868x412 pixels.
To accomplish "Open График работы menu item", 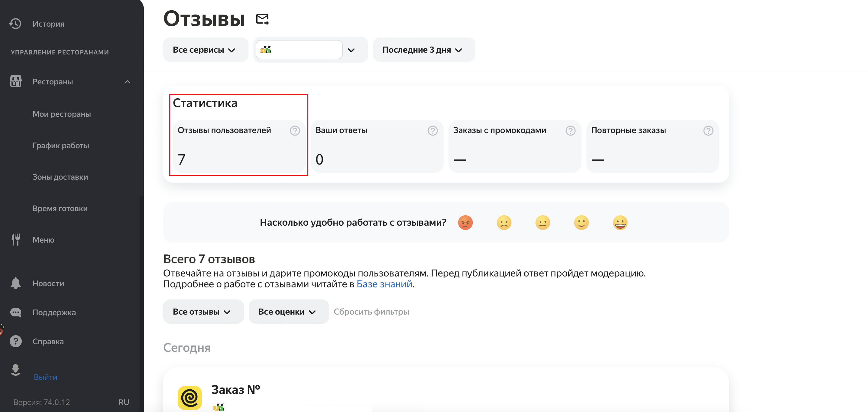I will point(61,145).
